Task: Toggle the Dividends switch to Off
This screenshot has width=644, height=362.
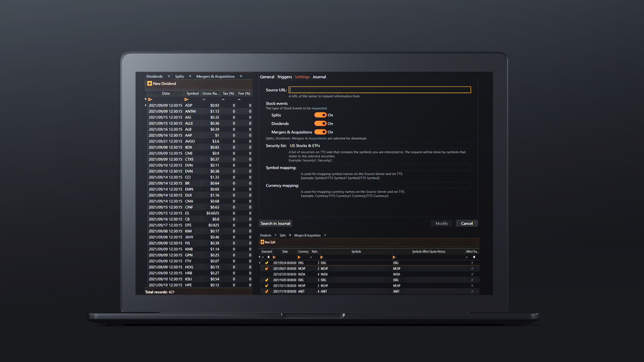Action: 320,123
